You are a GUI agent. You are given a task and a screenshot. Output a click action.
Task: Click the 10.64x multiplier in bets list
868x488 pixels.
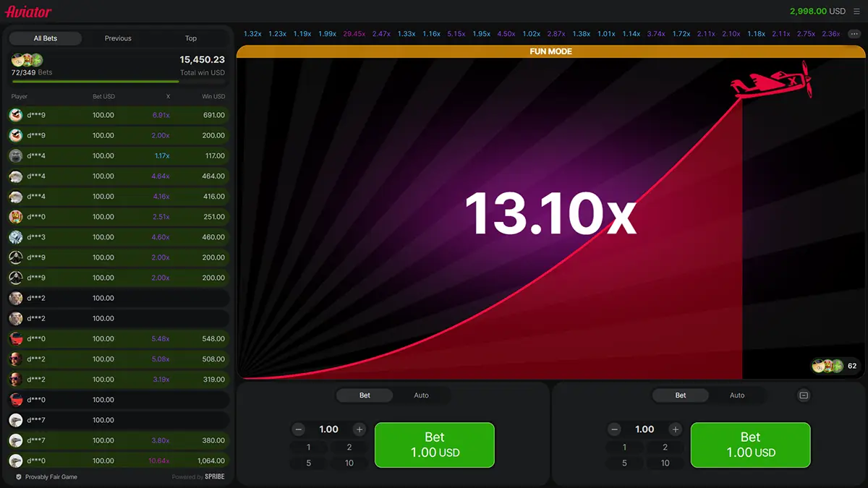tap(159, 461)
